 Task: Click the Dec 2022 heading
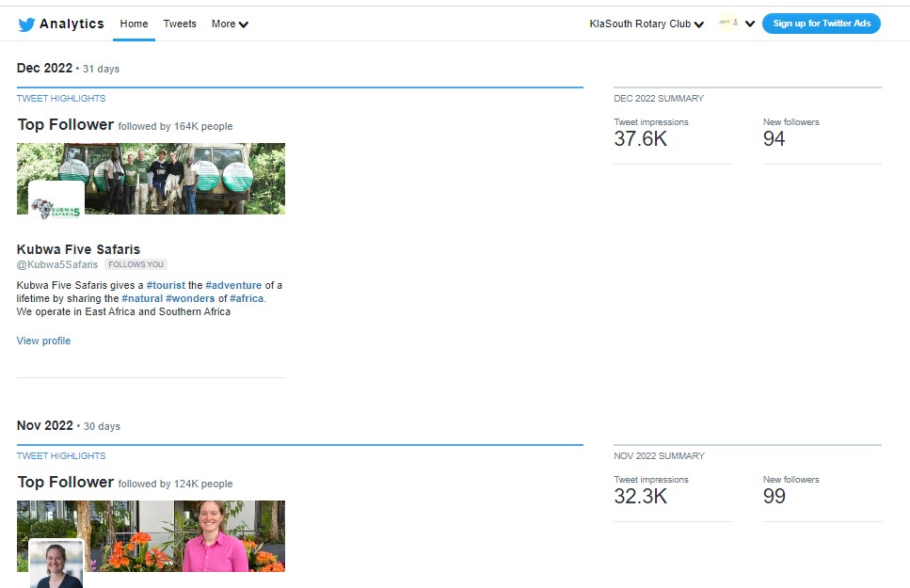(44, 68)
